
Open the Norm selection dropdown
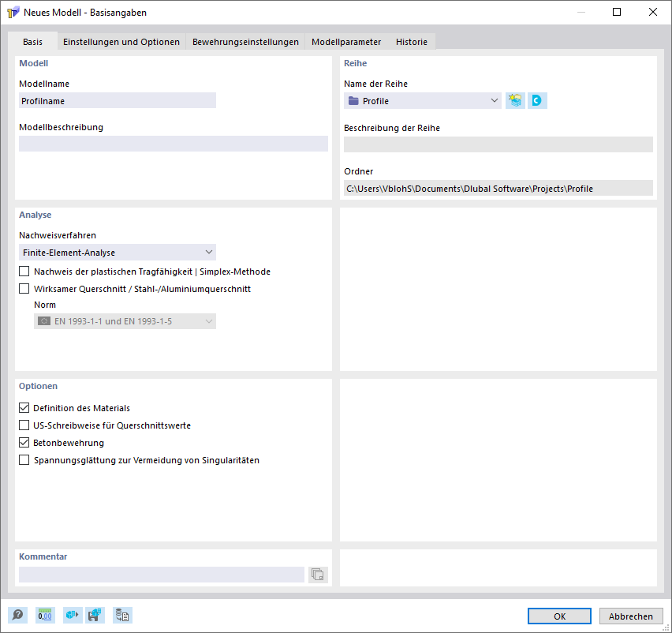pos(208,320)
